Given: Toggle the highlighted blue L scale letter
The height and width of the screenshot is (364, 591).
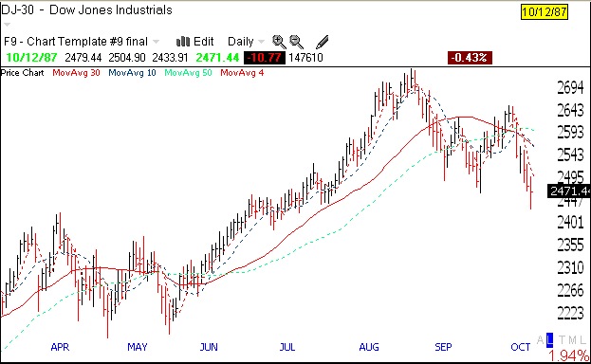Looking at the screenshot, I should pos(550,340).
